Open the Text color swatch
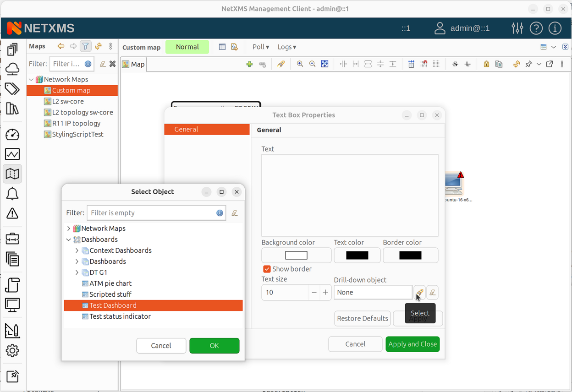The image size is (572, 392). coord(357,256)
